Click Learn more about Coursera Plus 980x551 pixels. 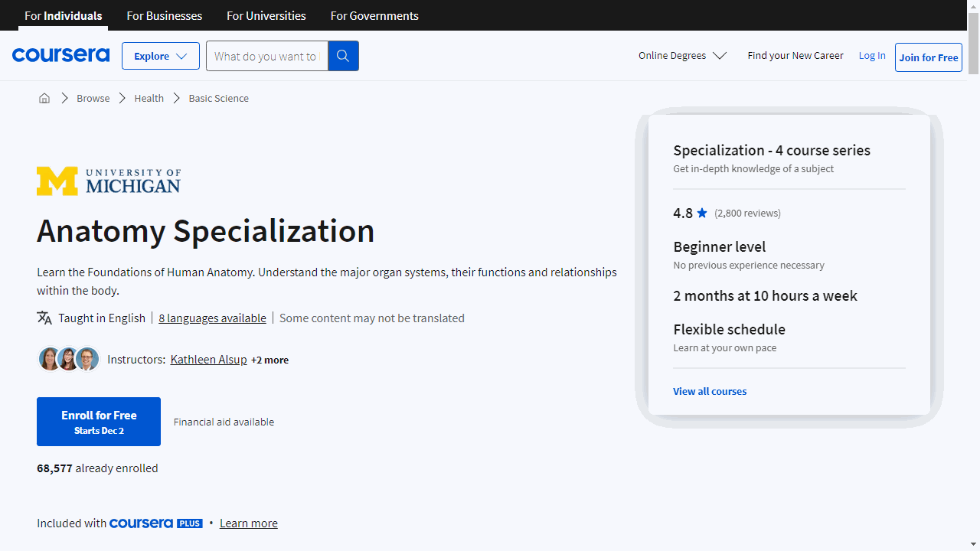(249, 523)
